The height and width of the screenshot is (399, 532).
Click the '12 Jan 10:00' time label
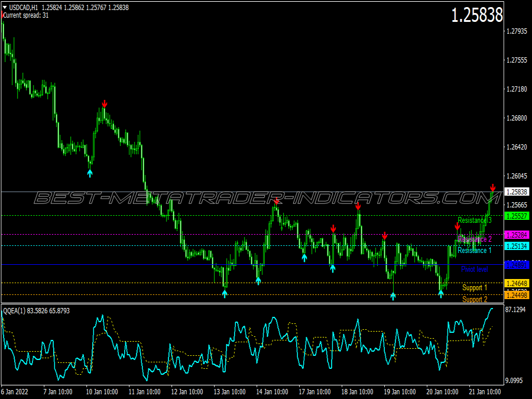[x=187, y=392]
